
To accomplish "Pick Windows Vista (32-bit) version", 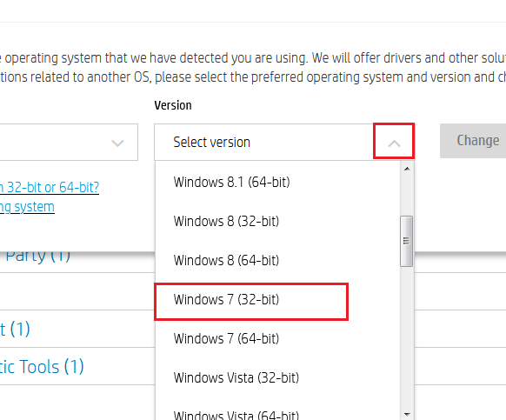I will (x=236, y=377).
